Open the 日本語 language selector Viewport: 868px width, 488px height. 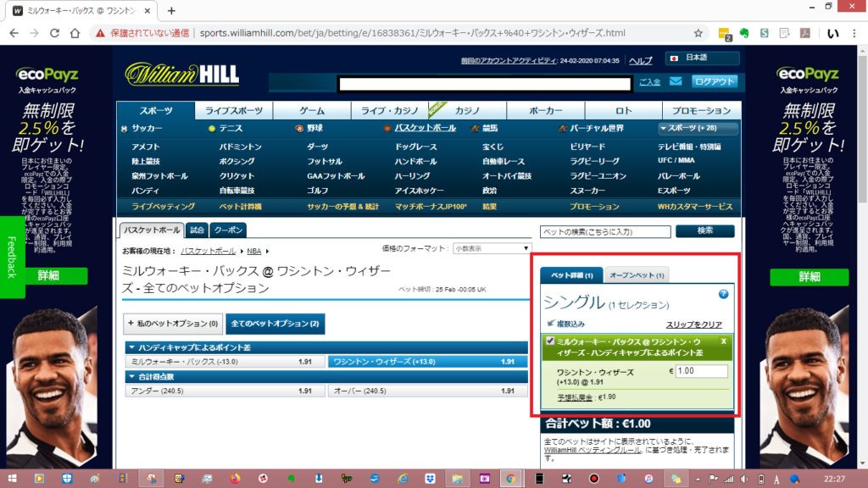703,58
